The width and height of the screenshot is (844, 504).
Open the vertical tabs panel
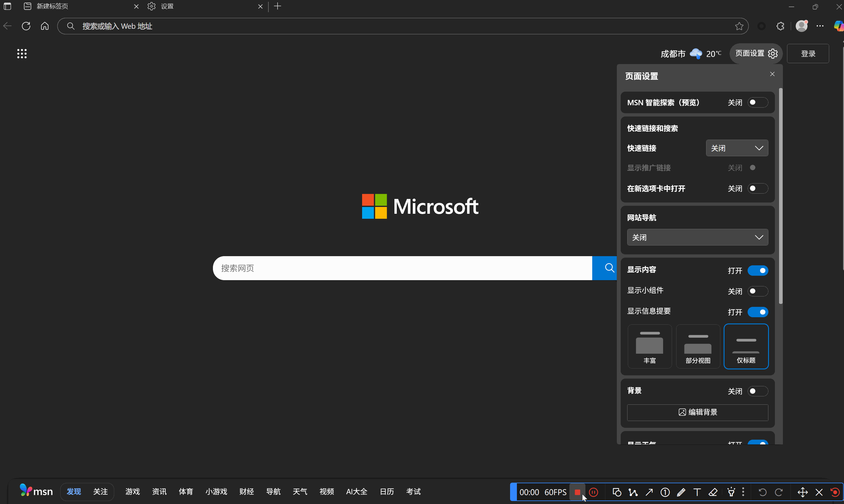click(7, 6)
